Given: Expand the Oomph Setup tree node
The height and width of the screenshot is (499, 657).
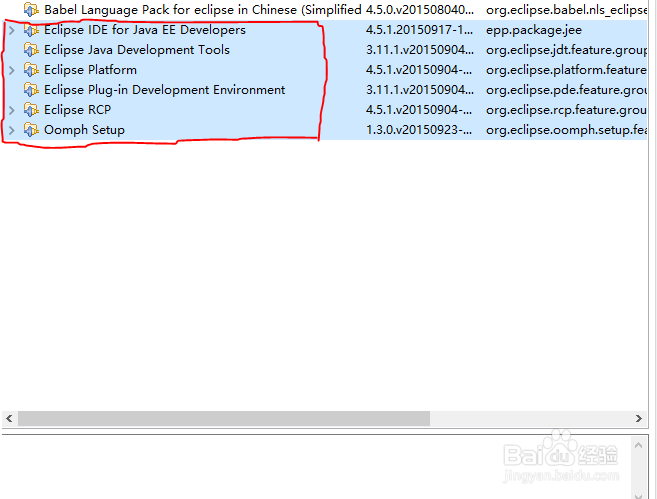Looking at the screenshot, I should [12, 130].
